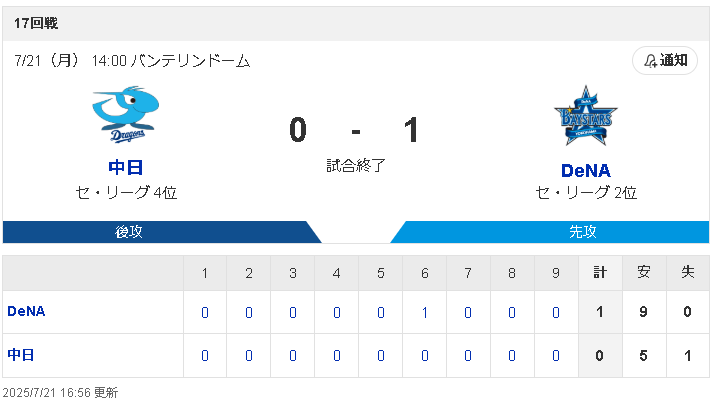Click the 先攻 light blue banner
Viewport: 712px width, 400px height.
click(550, 232)
